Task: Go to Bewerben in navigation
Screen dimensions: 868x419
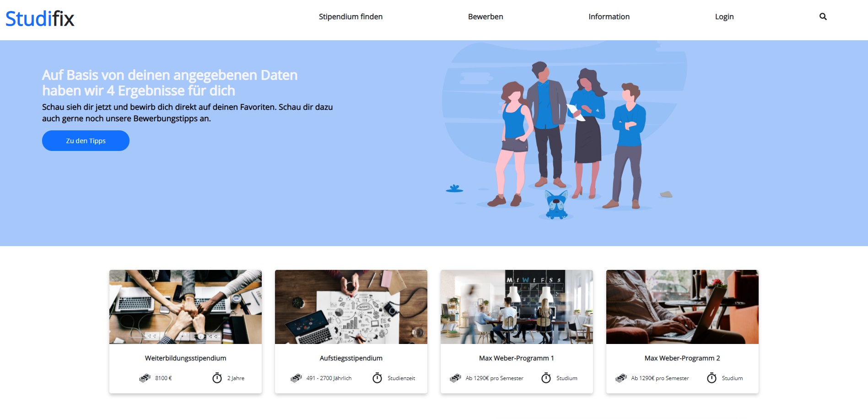Action: [x=485, y=16]
